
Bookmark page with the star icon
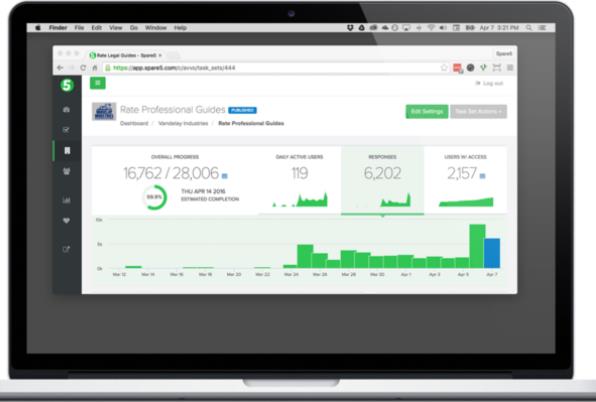444,68
